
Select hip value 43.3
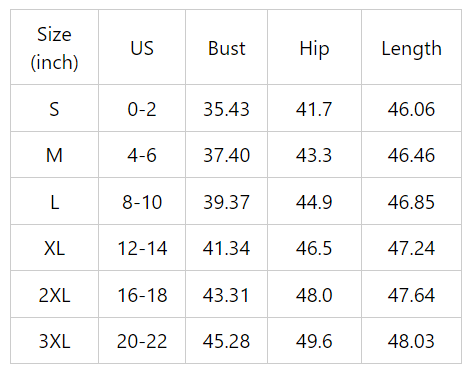314,155
